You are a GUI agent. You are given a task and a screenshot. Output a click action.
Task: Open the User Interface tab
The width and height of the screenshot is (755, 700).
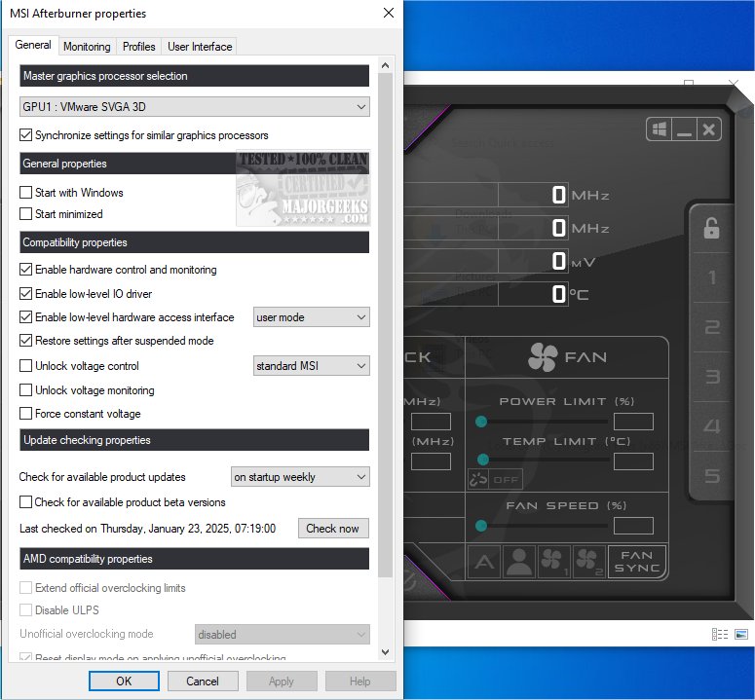200,46
